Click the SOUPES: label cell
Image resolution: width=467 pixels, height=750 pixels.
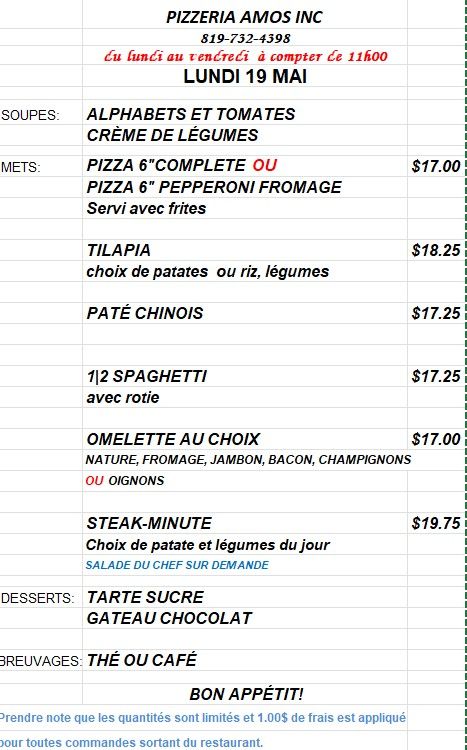[x=41, y=115]
